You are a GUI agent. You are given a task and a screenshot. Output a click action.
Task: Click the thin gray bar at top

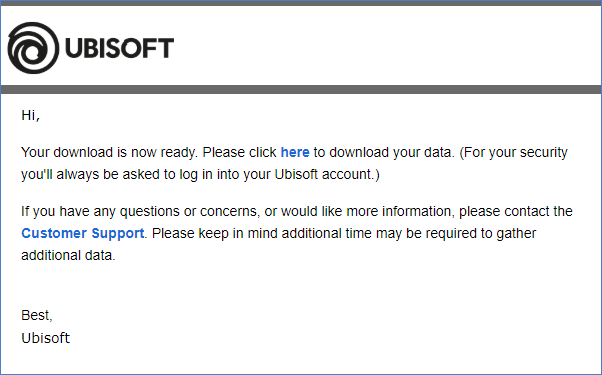coord(301,3)
